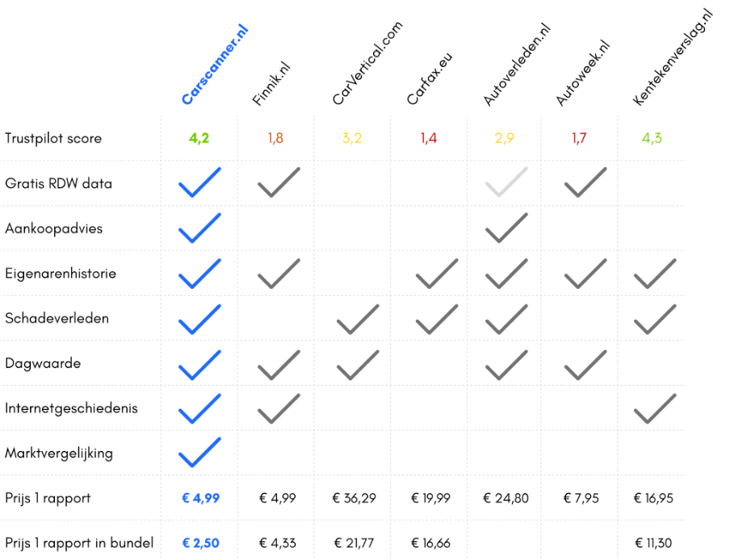This screenshot has width=730, height=560.
Task: Click the Prijs 1 rapport in bundel label
Action: point(79,543)
